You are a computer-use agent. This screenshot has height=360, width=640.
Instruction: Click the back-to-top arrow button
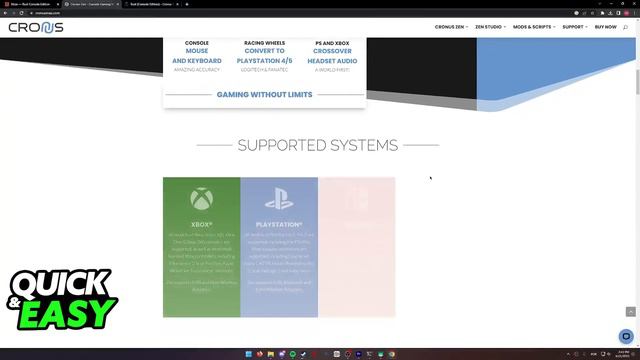click(631, 311)
